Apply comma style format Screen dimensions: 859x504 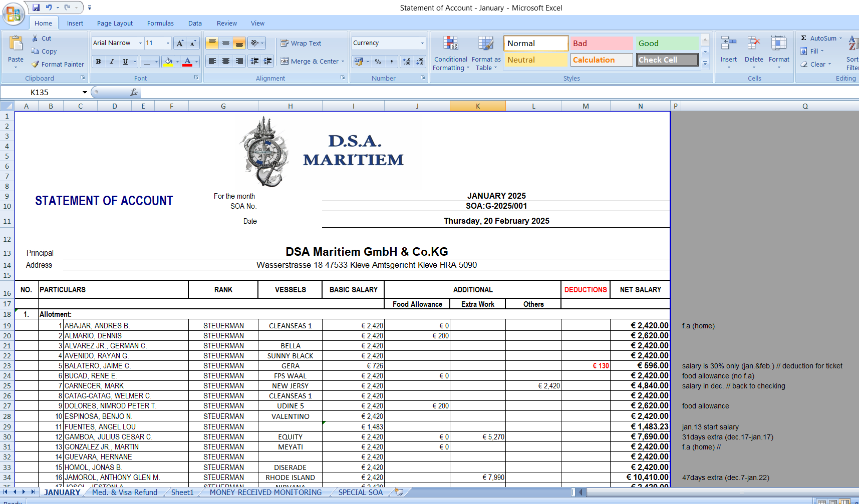392,62
